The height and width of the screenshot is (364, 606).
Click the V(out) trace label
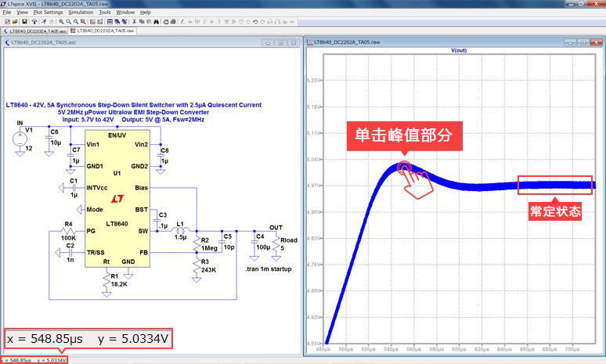(459, 49)
